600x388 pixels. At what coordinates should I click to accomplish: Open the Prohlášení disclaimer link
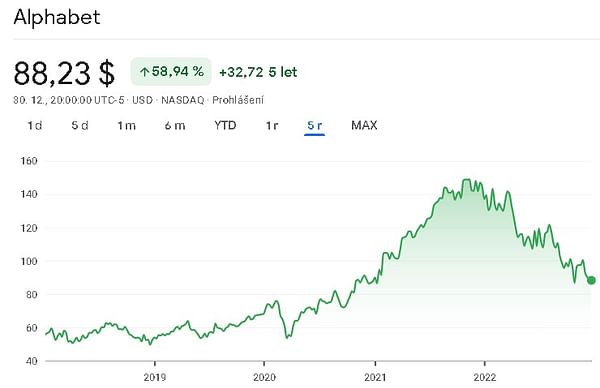click(x=238, y=100)
